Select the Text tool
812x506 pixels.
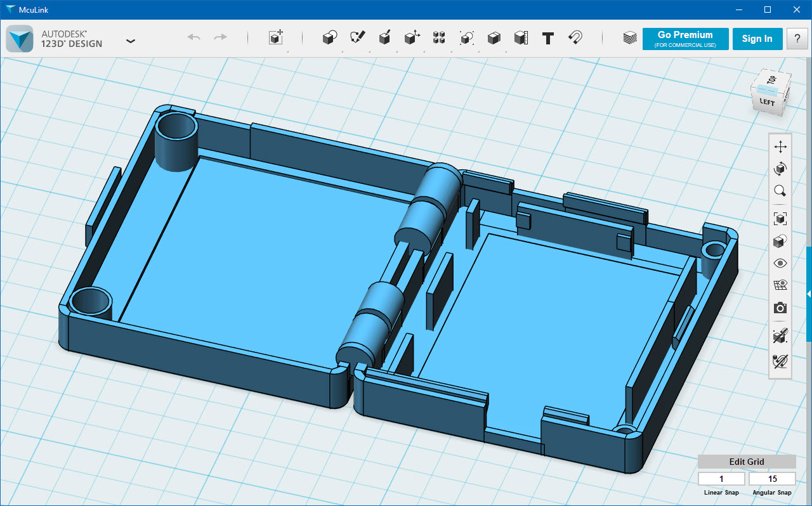(548, 38)
